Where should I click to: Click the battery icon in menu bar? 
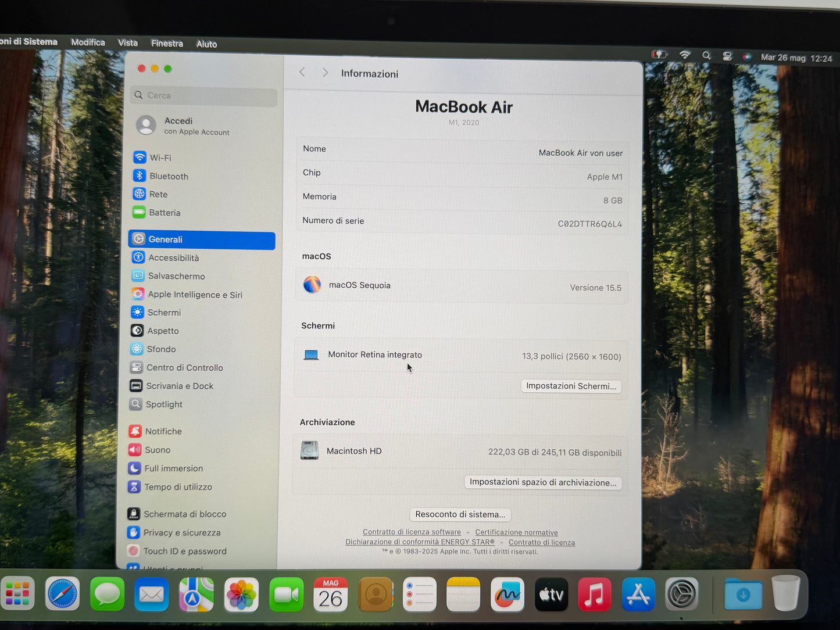[659, 55]
